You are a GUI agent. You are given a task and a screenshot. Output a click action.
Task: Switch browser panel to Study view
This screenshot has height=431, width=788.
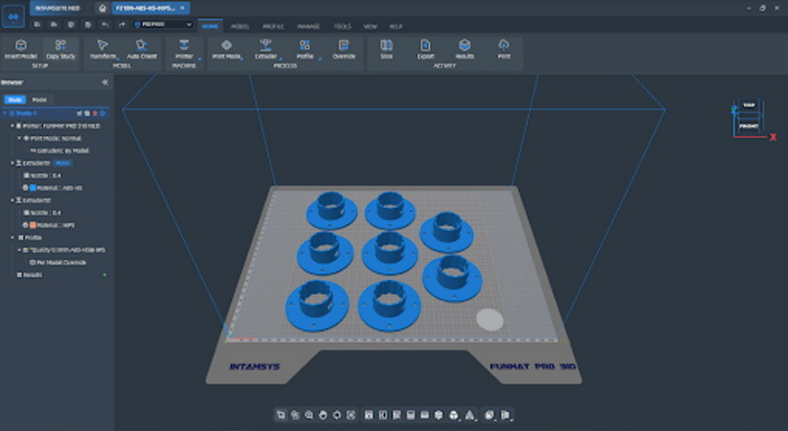click(14, 100)
